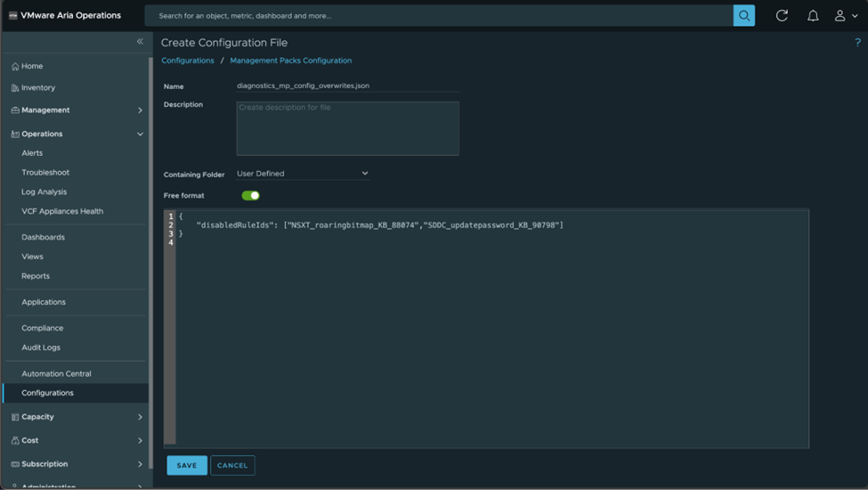Click into the Description text area
Image resolution: width=868 pixels, height=490 pixels.
coord(347,129)
